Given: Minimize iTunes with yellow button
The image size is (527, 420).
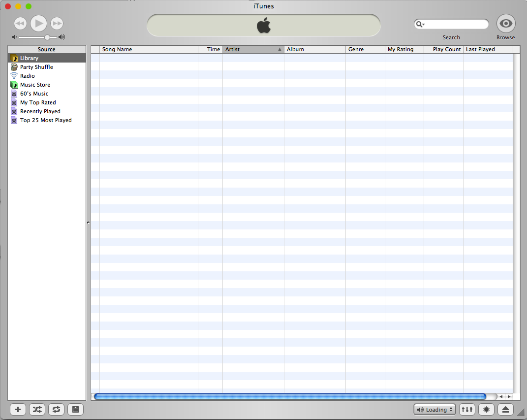Looking at the screenshot, I should coord(19,6).
